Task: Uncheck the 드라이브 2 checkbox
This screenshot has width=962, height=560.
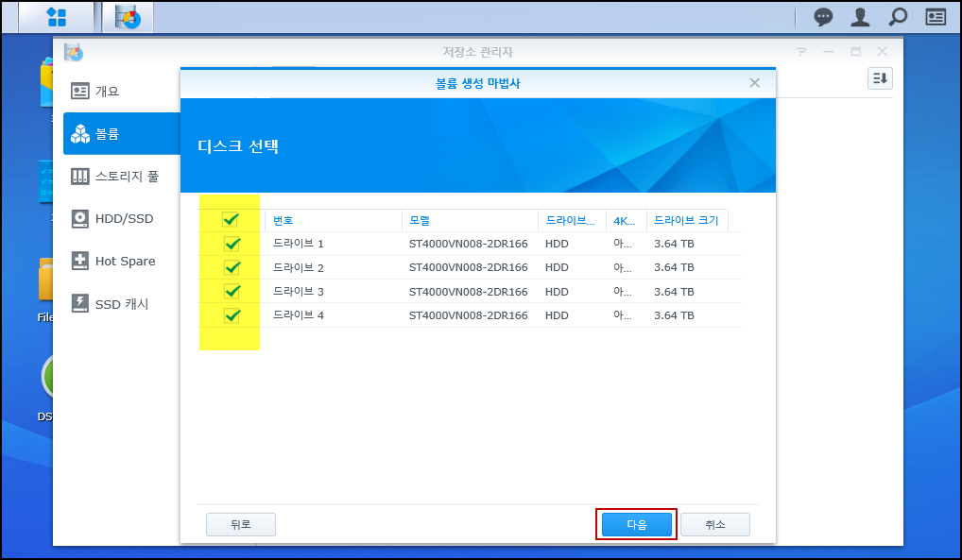Action: coord(232,267)
